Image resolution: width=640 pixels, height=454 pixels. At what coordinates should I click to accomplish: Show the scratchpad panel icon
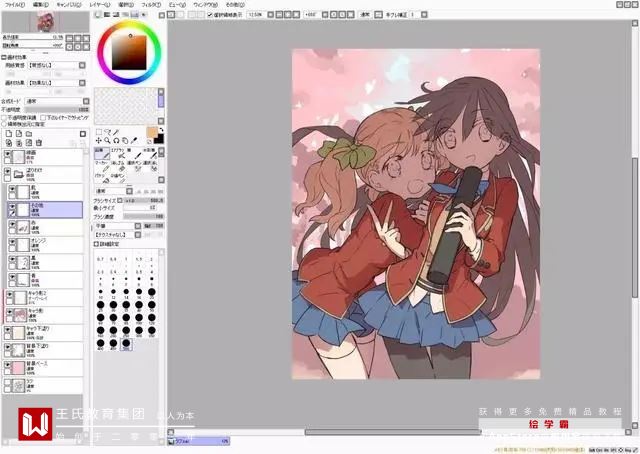click(x=143, y=15)
